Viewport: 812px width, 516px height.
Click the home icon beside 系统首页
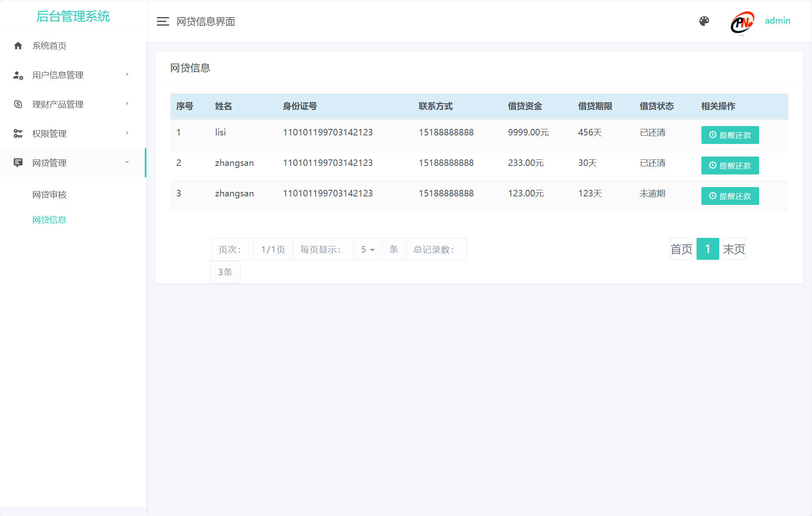click(x=18, y=46)
